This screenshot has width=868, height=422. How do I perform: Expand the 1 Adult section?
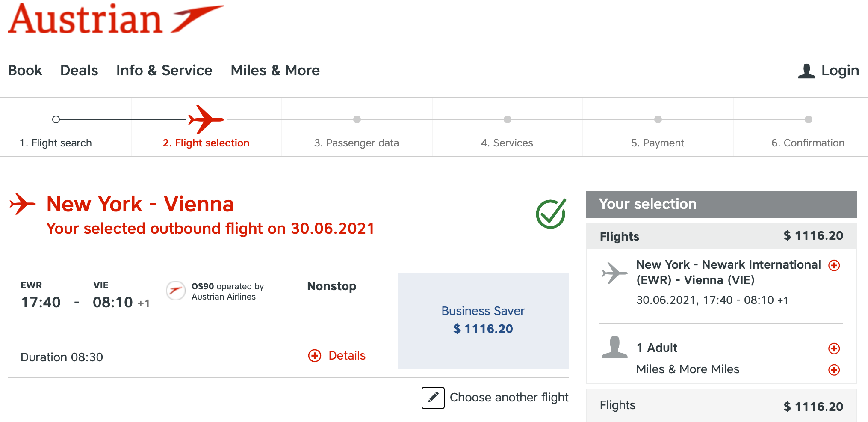(834, 348)
